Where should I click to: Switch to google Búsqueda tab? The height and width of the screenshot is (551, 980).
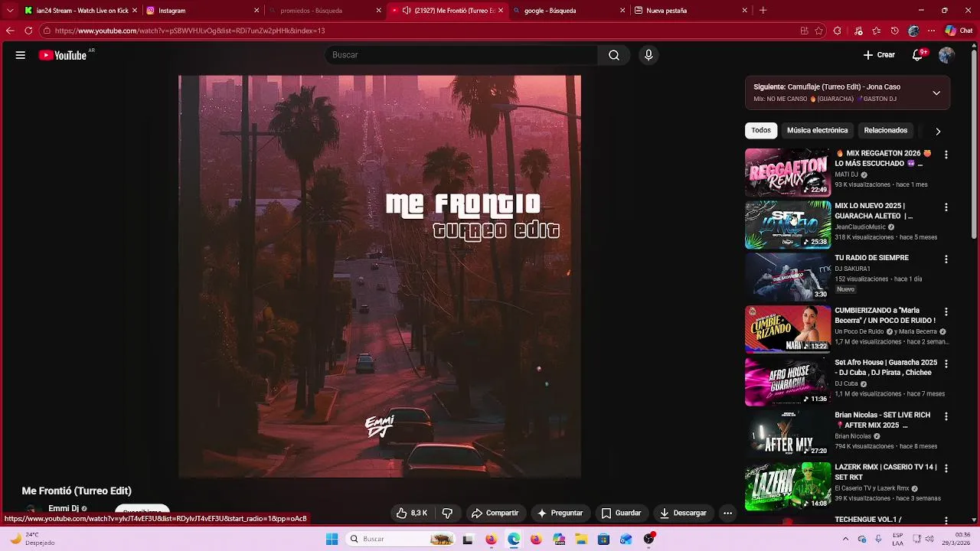(x=569, y=11)
